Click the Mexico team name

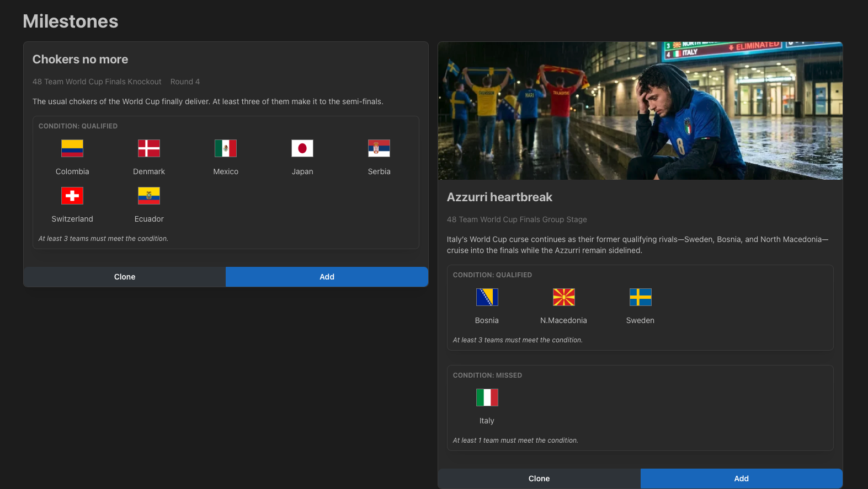pos(226,171)
